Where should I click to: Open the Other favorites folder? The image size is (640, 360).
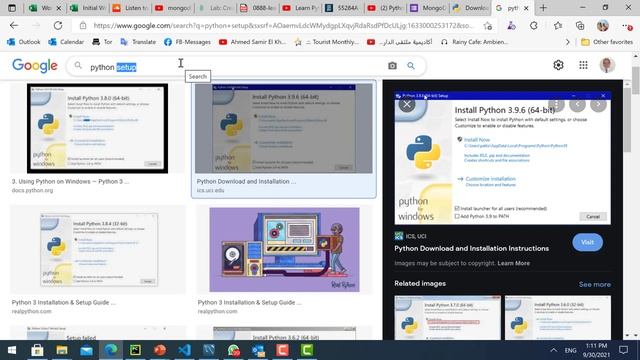tap(607, 42)
